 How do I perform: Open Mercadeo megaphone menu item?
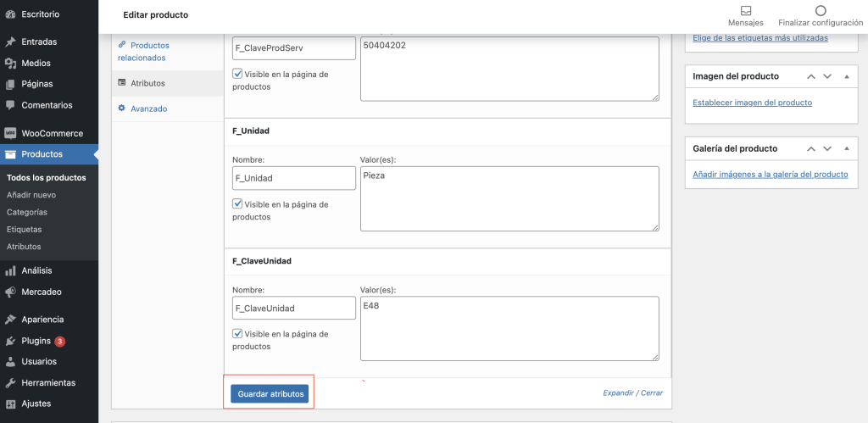pyautogui.click(x=49, y=292)
